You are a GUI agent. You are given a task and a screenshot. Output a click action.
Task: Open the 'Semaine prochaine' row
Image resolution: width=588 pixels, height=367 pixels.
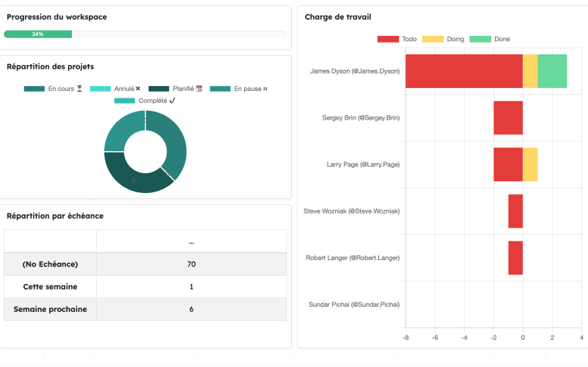tap(144, 309)
